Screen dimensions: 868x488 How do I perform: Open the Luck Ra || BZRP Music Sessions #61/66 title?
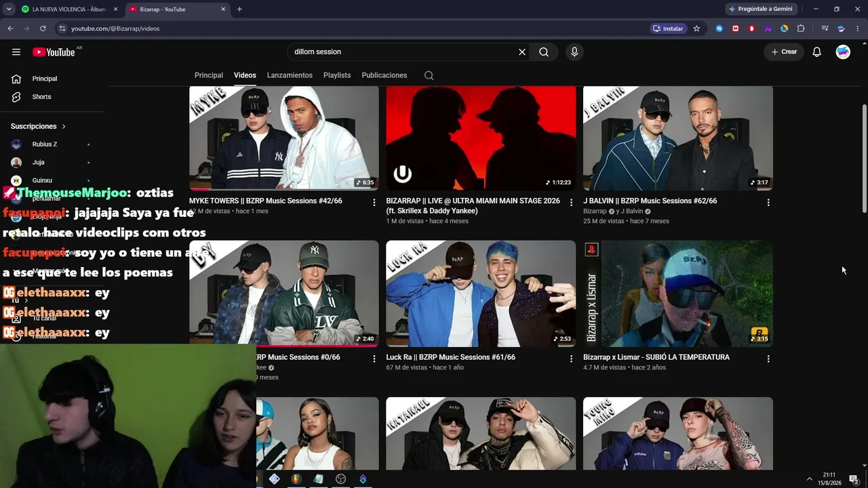pyautogui.click(x=450, y=357)
